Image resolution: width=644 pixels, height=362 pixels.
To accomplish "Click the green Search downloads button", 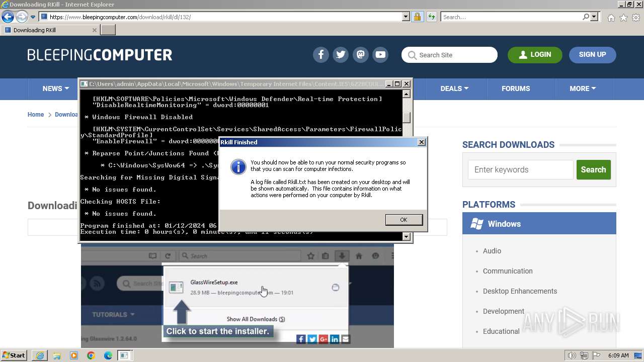I will (594, 170).
